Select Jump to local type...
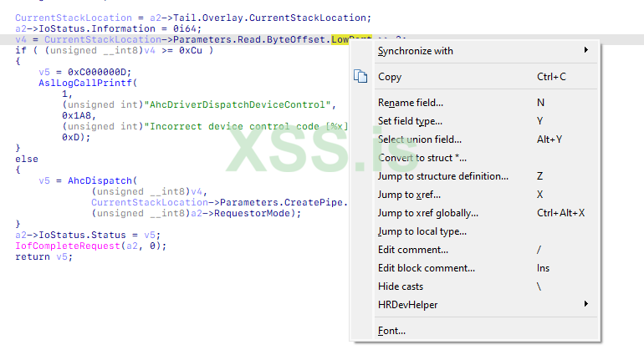The width and height of the screenshot is (644, 360). pyautogui.click(x=422, y=231)
